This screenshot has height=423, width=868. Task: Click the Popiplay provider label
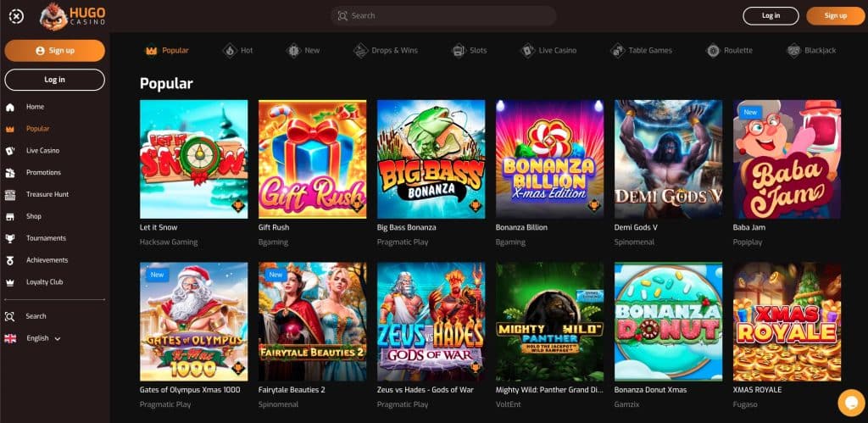point(748,242)
